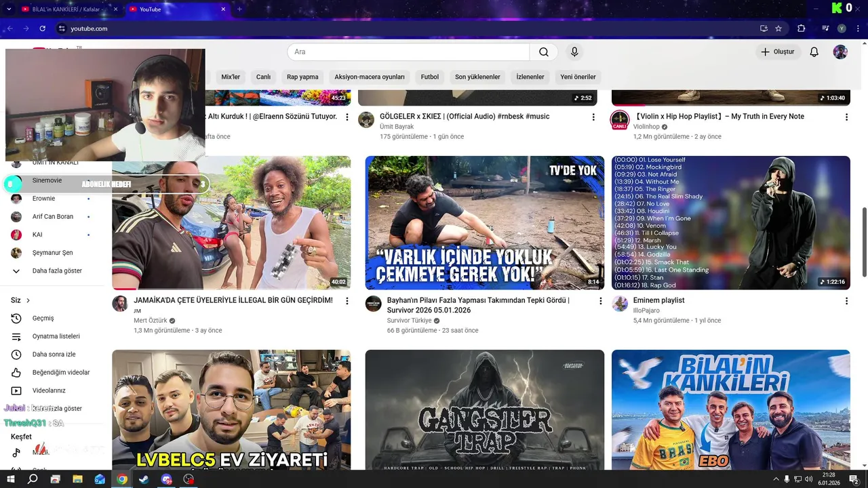Open the Eminem playlist thumbnail
Screen dimensions: 868x488
click(731, 223)
